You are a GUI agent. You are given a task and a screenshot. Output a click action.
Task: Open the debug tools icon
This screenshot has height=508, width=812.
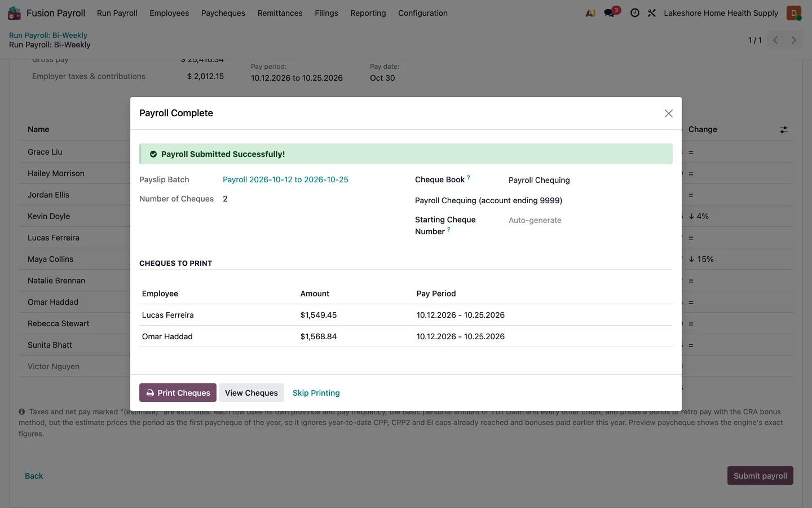pos(652,13)
